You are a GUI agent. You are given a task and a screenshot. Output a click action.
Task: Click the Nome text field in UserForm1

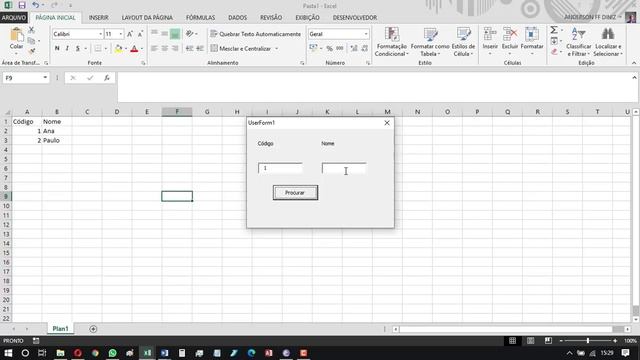(x=344, y=168)
